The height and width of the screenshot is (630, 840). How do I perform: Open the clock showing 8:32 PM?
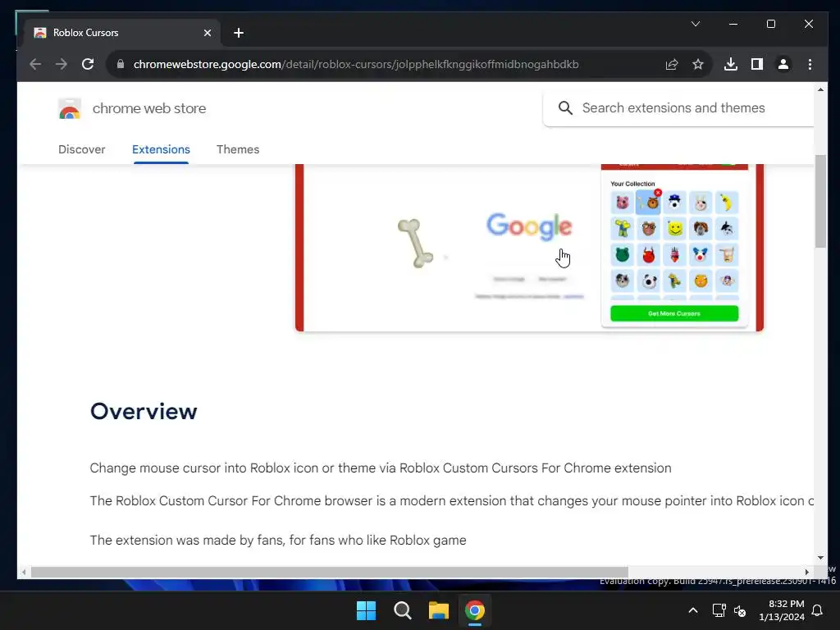pos(782,610)
